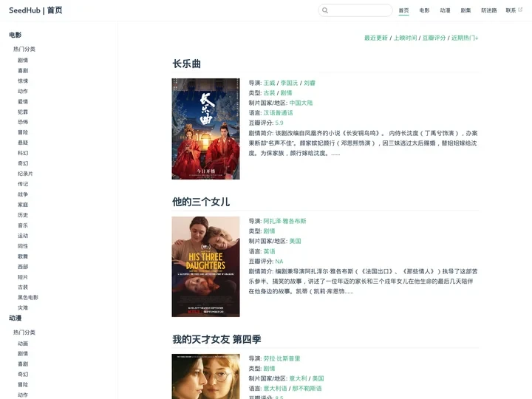Image resolution: width=532 pixels, height=399 pixels.
Task: Click director 王威 link
Action: click(270, 83)
